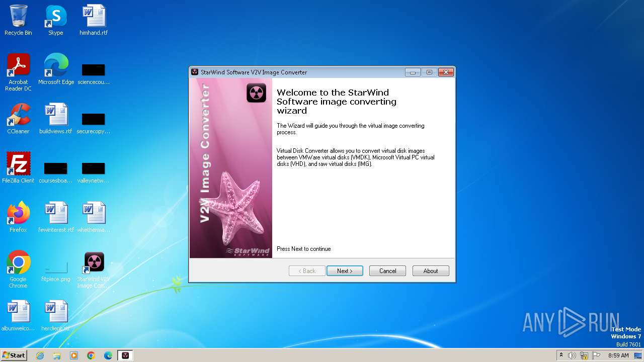Screen dimensions: 644x362
Task: Select Acrobat Reader DC shortcut
Action: tap(18, 72)
